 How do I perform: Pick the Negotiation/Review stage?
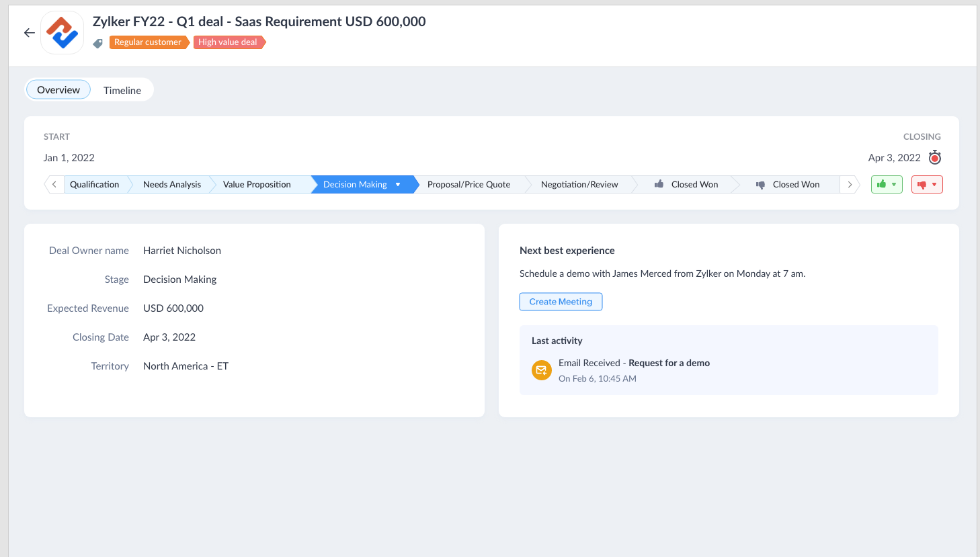coord(579,185)
